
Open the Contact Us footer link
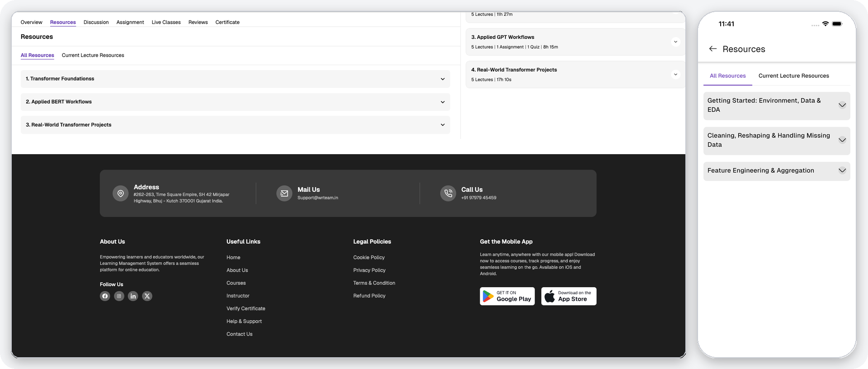coord(240,334)
